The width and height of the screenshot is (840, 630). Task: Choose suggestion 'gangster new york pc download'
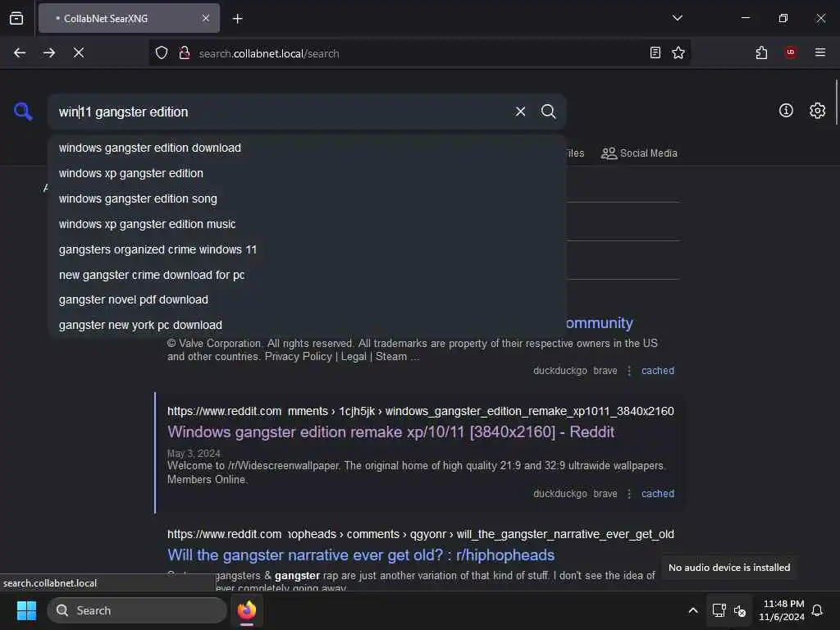[307, 325]
